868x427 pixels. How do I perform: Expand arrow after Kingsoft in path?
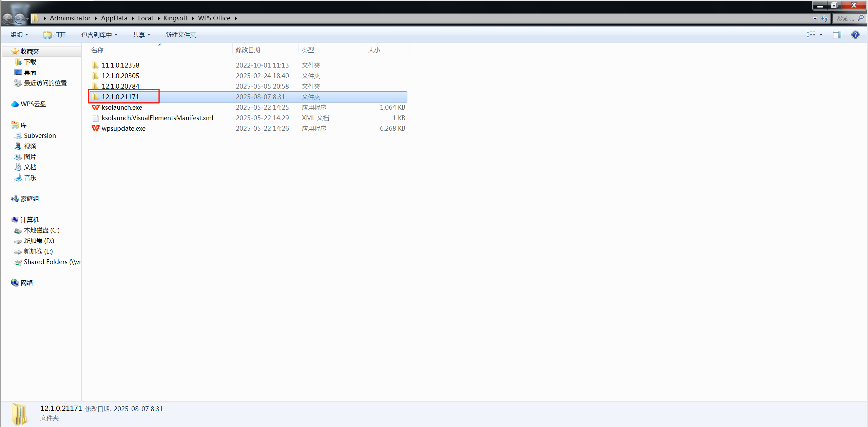[193, 18]
